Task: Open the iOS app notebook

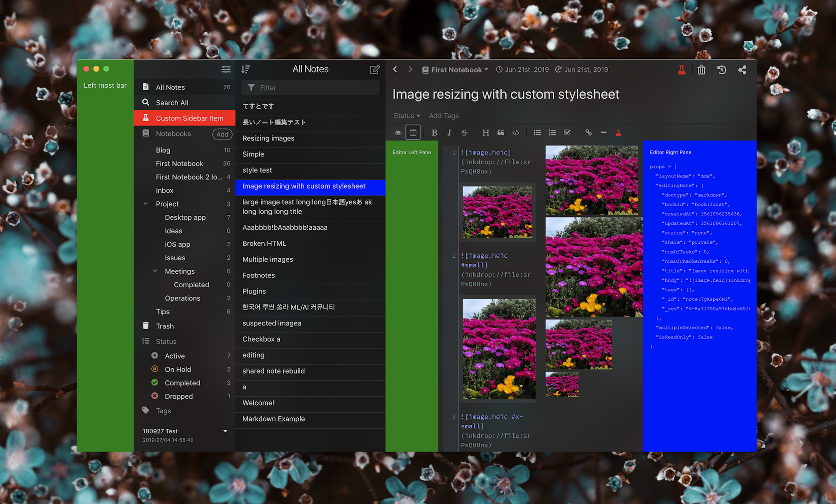Action: [185, 244]
